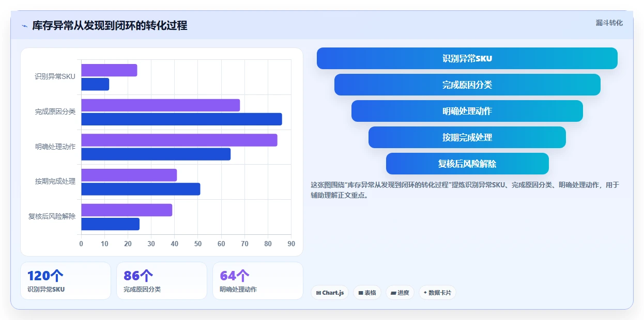Click the blue bar for 识别异常SKU
Image resolution: width=644 pixels, height=320 pixels.
coord(95,84)
